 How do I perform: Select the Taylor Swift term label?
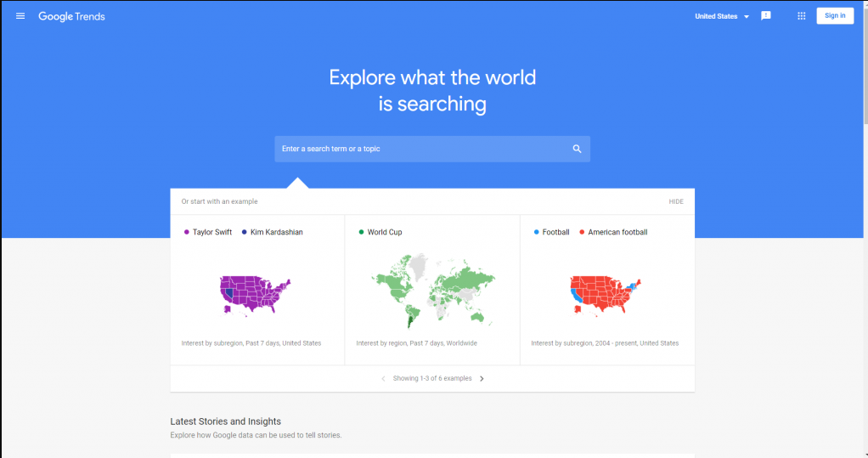212,232
